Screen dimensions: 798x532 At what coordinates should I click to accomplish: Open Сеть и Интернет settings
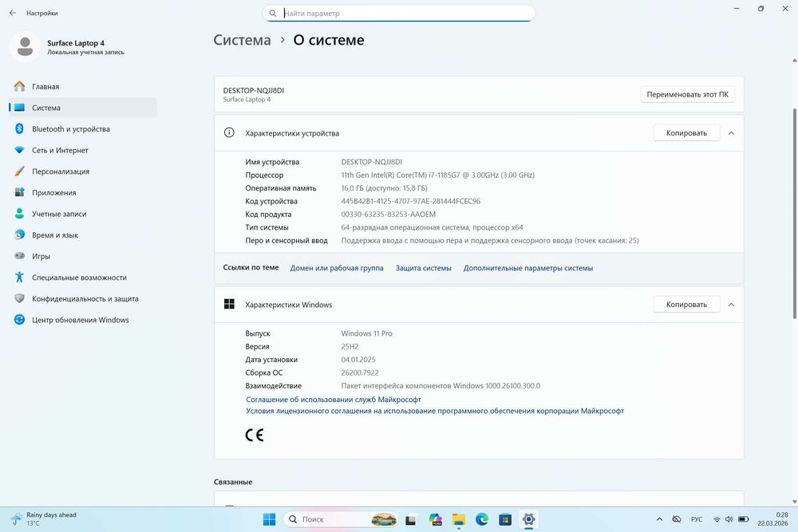[x=83, y=151]
